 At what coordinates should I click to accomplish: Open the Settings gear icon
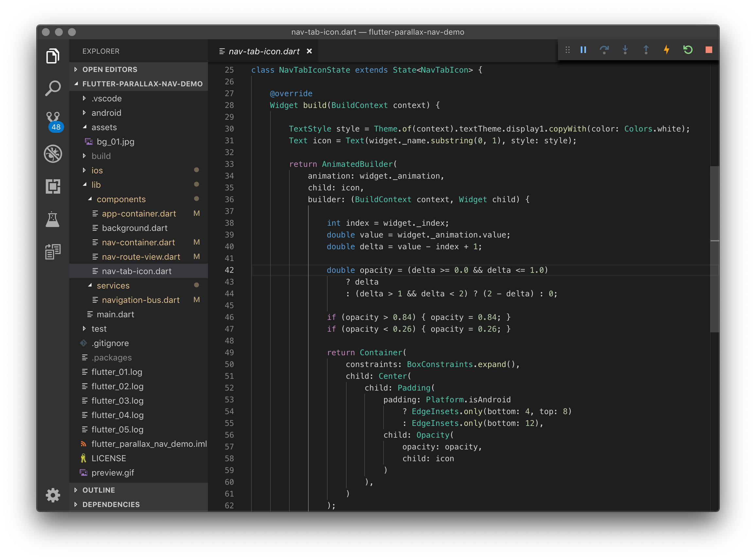point(53,495)
